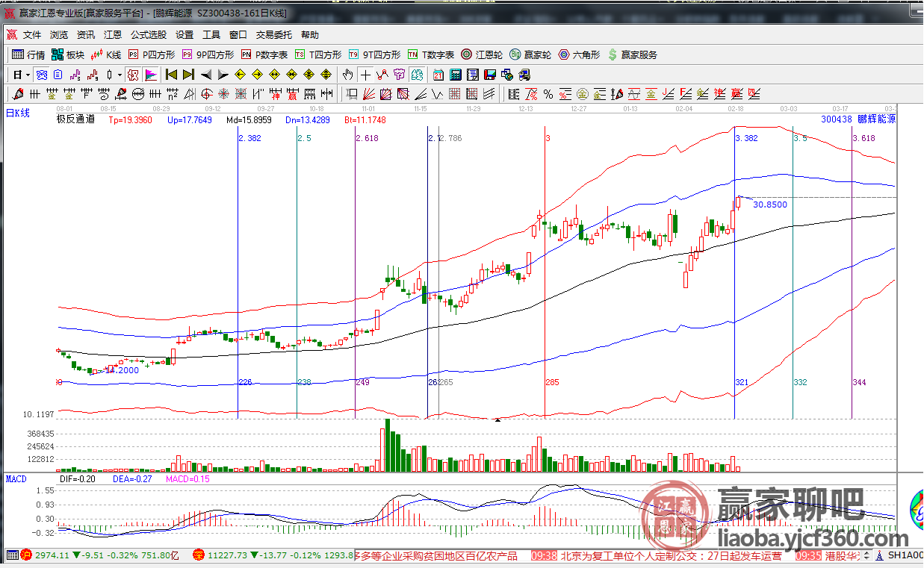Open the 资讯 menu
This screenshot has height=568, width=924.
[86, 35]
